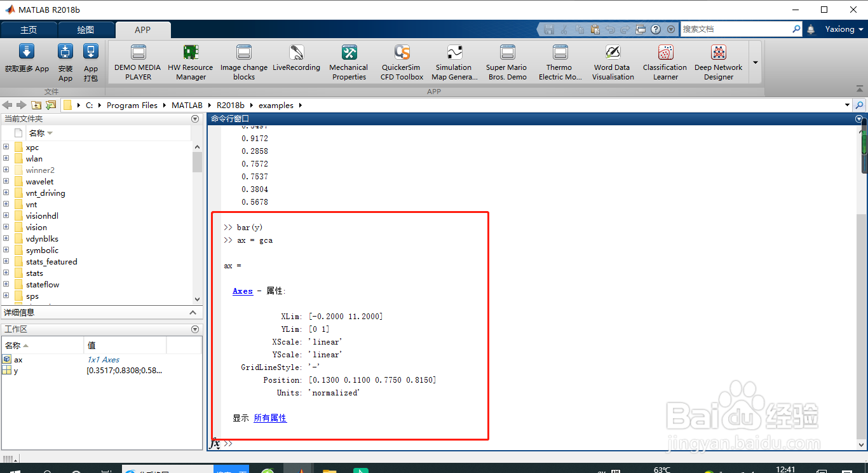Open Command Window actions menu
This screenshot has width=868, height=473.
coord(860,119)
